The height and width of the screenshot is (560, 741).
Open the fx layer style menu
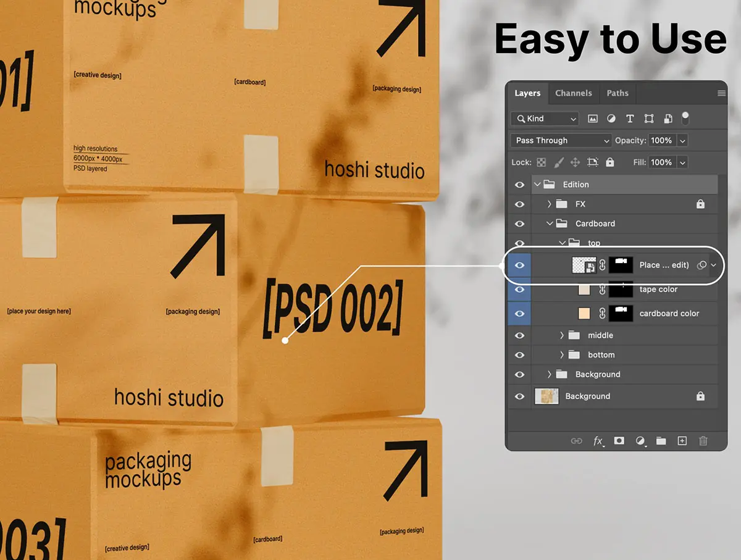coord(598,441)
